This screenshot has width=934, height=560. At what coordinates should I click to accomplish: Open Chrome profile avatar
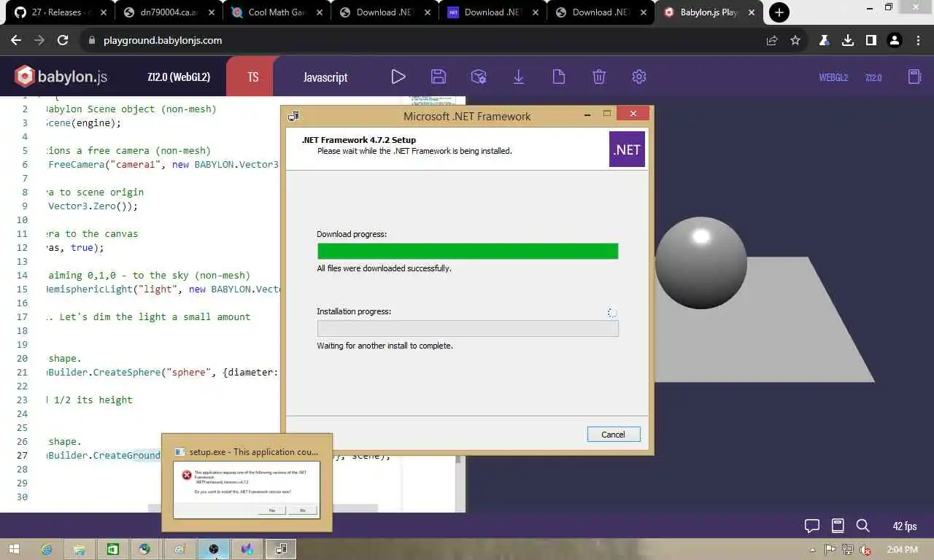[895, 41]
